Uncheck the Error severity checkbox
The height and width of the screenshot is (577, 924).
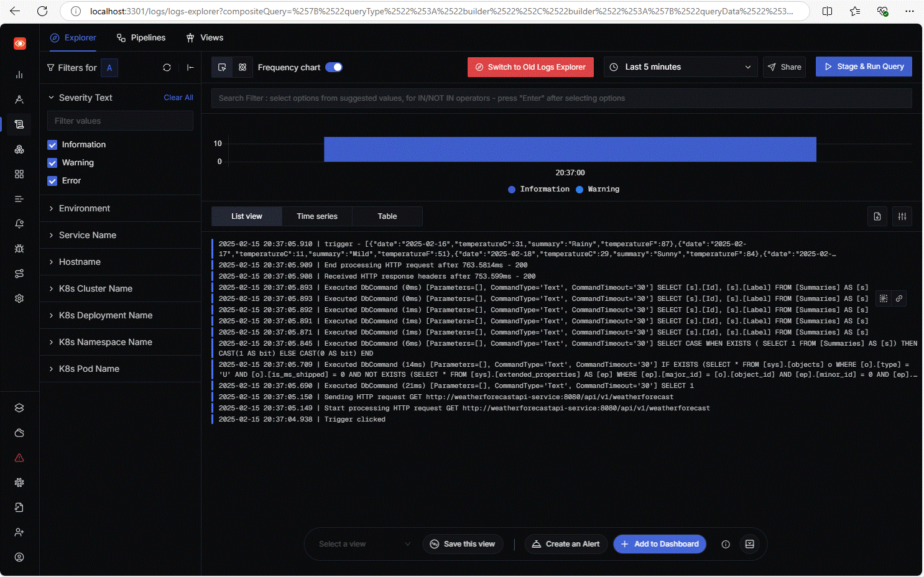point(52,181)
